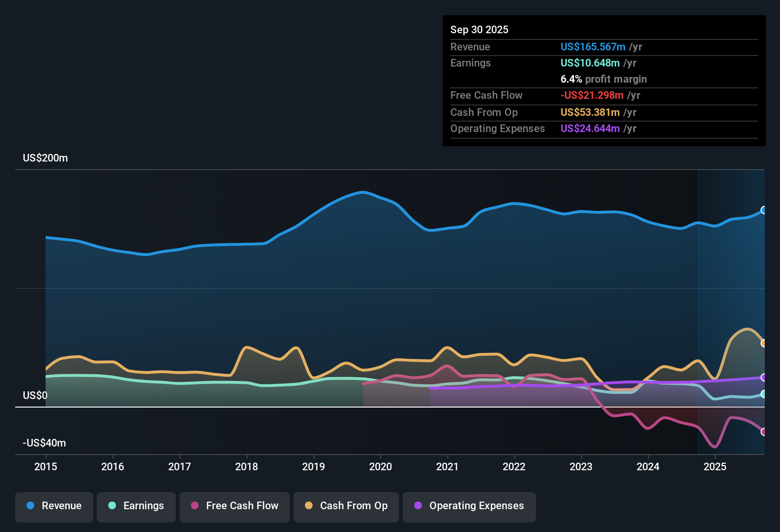Viewport: 780px width, 532px height.
Task: Toggle the Revenue series visibility
Action: pyautogui.click(x=54, y=506)
